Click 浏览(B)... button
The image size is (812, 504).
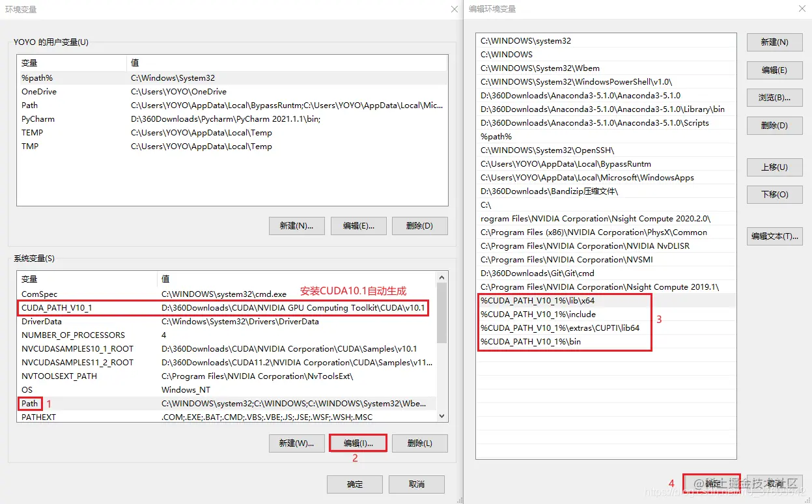pyautogui.click(x=774, y=98)
